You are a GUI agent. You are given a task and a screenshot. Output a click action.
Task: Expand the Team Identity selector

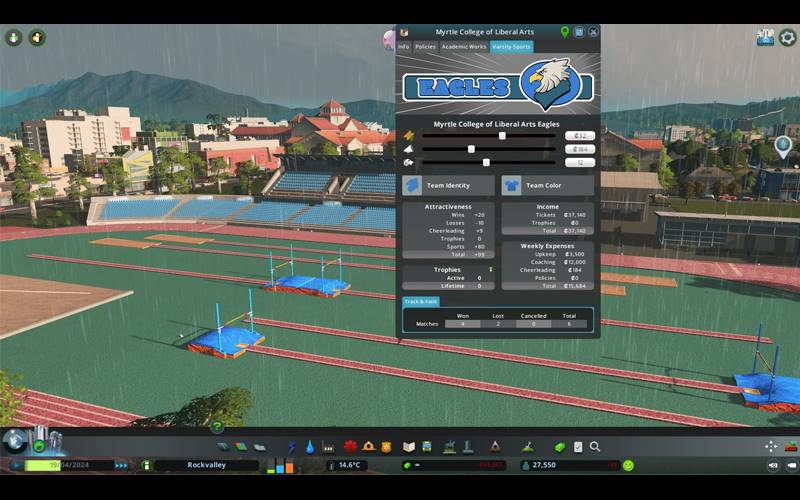(448, 185)
